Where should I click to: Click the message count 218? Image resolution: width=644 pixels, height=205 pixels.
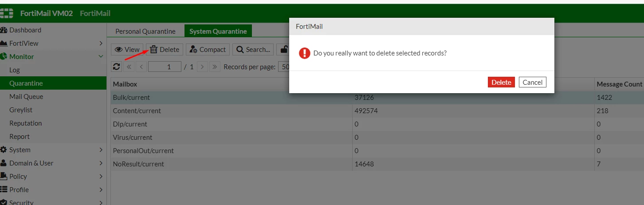tap(603, 111)
